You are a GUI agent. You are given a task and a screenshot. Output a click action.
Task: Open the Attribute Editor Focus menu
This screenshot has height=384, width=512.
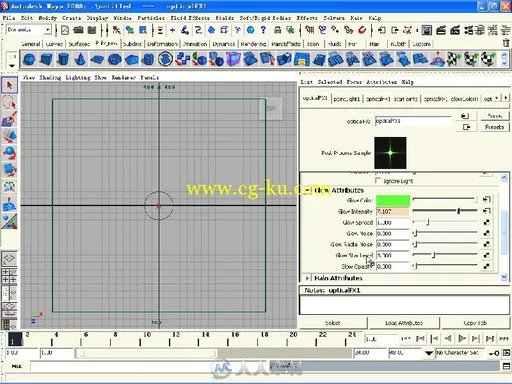[354, 82]
